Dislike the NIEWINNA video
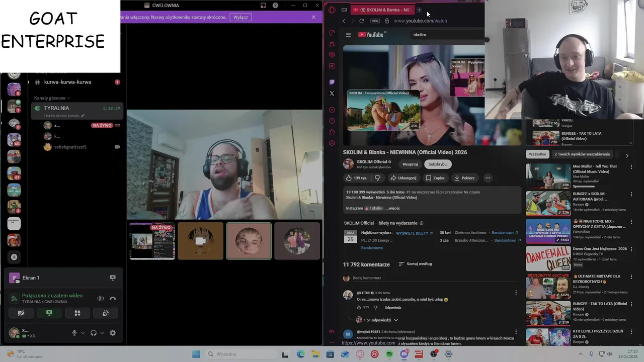Image resolution: width=644 pixels, height=362 pixels. click(x=378, y=178)
